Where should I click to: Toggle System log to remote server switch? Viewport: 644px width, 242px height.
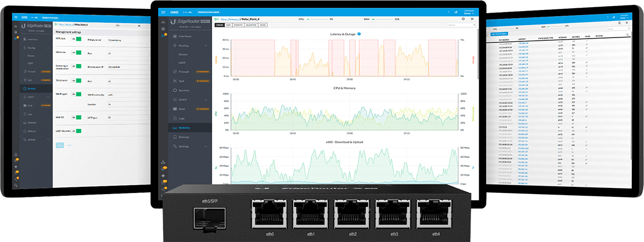point(77,66)
